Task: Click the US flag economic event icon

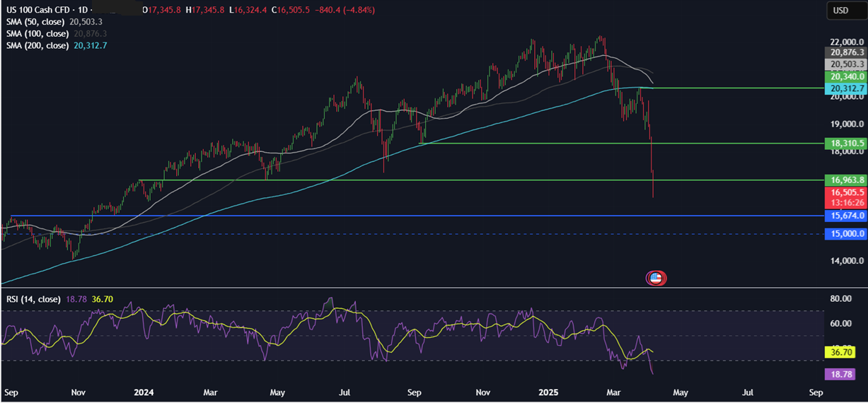Action: click(x=656, y=278)
